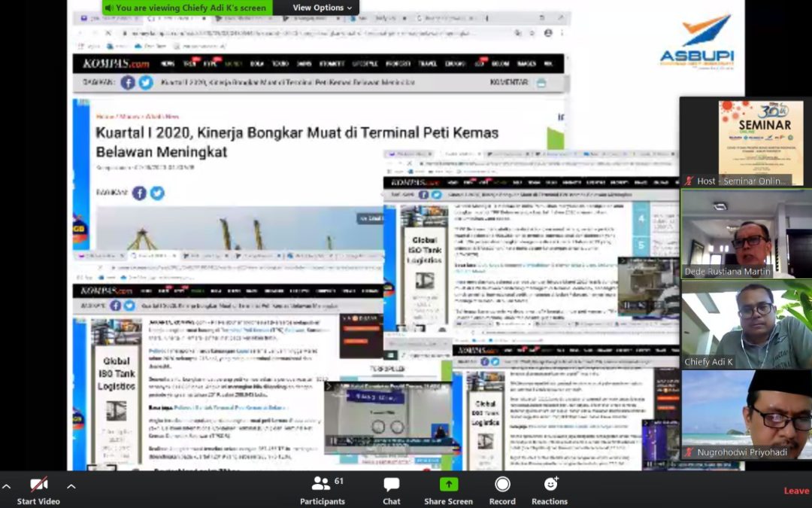
Task: Click the green 'You are viewing Chiefy Adi K's screen' banner
Action: tap(187, 8)
